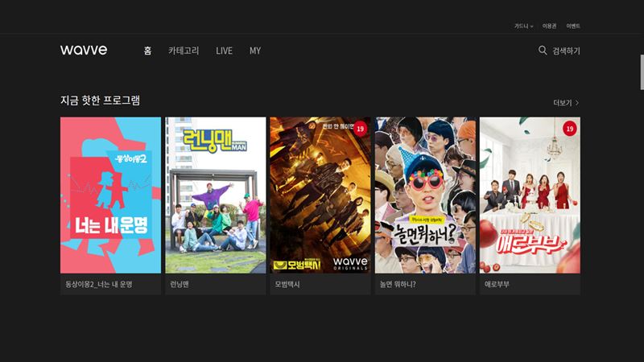Open the 이용권 link
Viewport: 644px width, 362px height.
(550, 26)
